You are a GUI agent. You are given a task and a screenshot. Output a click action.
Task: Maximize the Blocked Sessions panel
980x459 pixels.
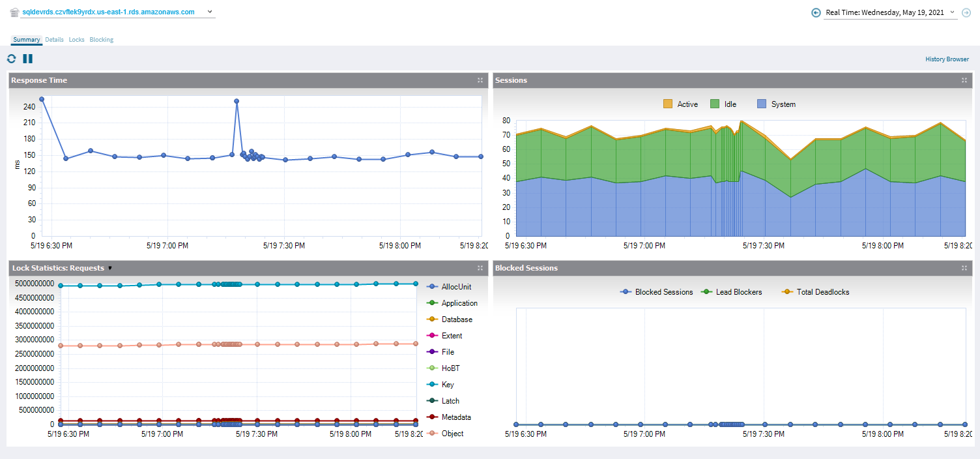coord(964,268)
